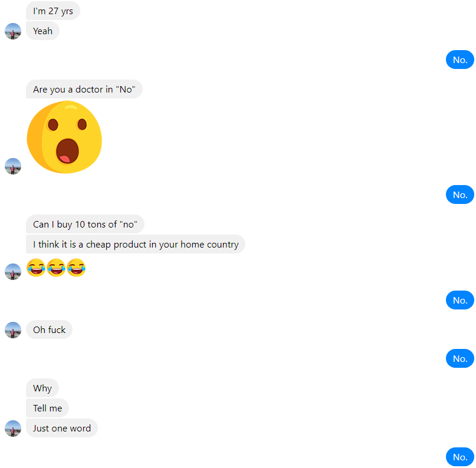476x468 pixels.
Task: Click the "cheap product in your home country" message
Action: click(x=136, y=244)
